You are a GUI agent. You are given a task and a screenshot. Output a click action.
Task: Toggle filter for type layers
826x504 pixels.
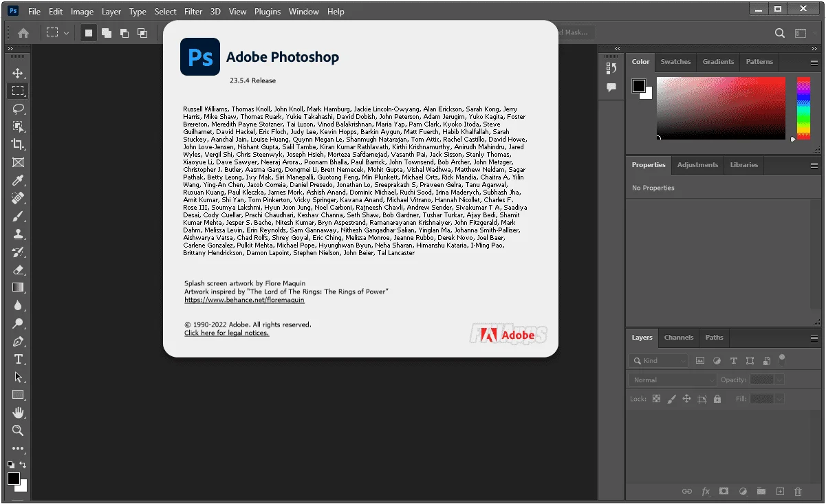point(733,360)
